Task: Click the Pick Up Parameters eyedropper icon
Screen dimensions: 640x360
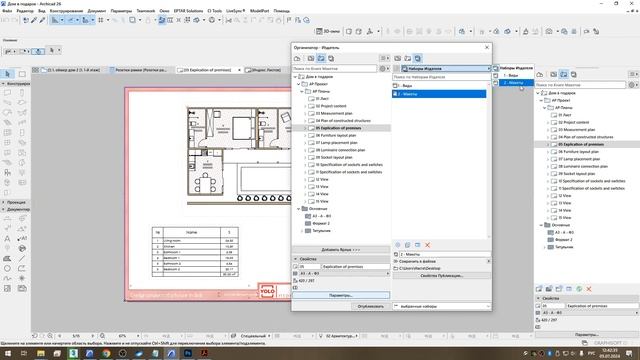Action: pyautogui.click(x=34, y=20)
